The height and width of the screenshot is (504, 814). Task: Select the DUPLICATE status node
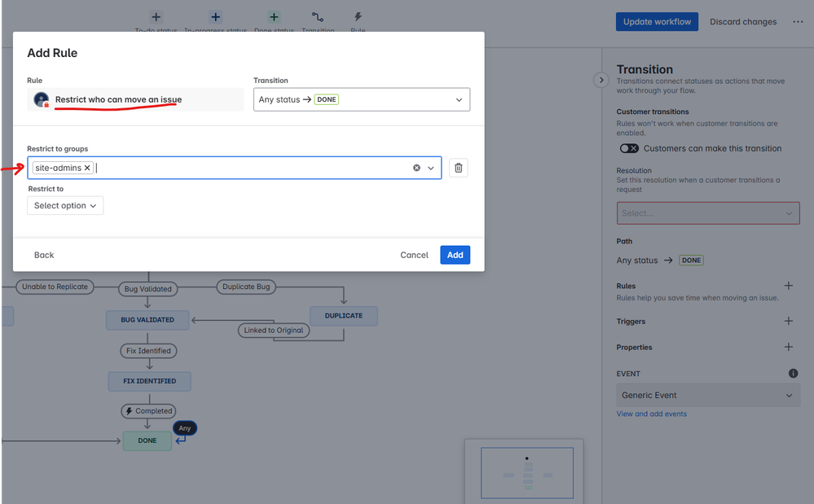coord(344,316)
